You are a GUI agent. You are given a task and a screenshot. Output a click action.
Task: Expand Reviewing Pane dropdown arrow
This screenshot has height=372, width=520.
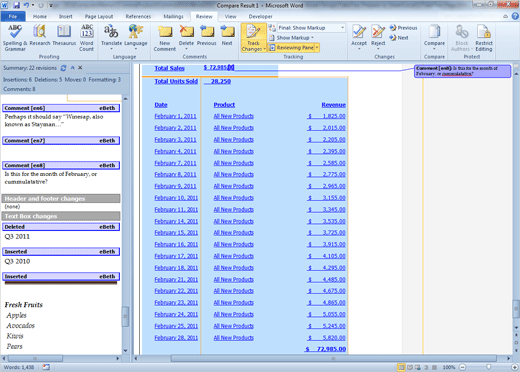coord(317,48)
